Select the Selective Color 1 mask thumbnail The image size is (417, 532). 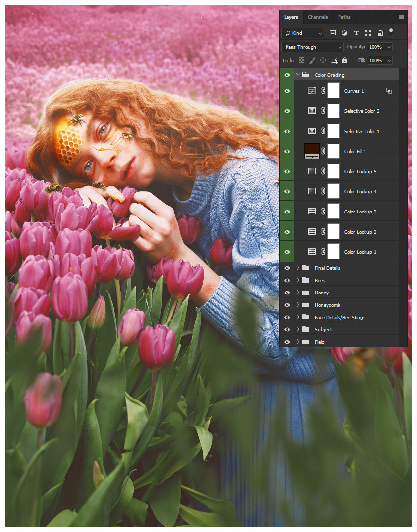coord(334,131)
